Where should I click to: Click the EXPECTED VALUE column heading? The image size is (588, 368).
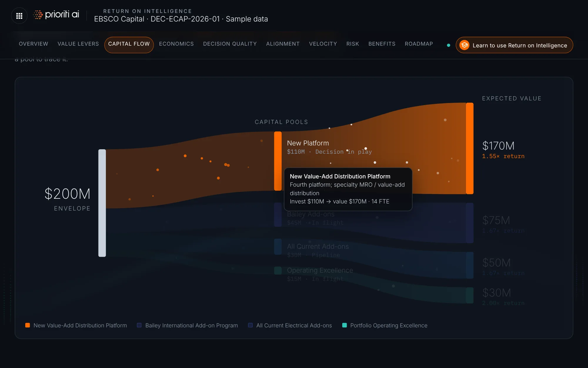(x=512, y=98)
